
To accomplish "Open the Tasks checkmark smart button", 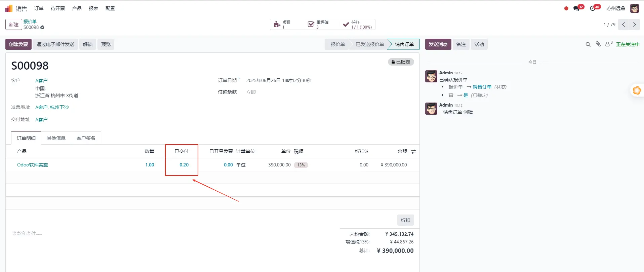I will (x=358, y=25).
